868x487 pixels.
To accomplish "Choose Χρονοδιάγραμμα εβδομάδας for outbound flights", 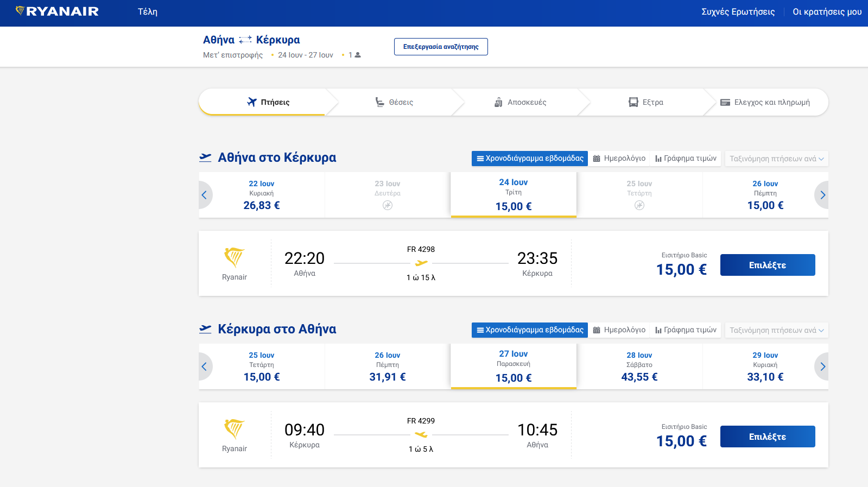I will (530, 159).
